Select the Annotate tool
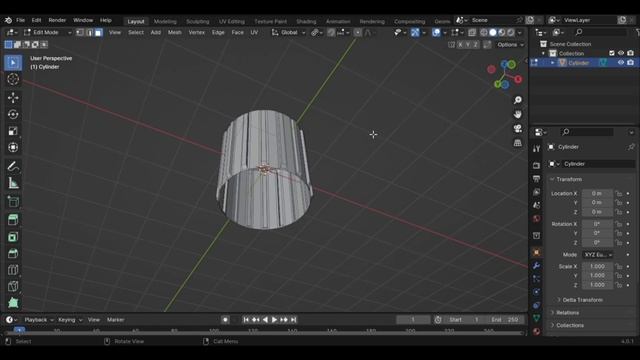The width and height of the screenshot is (640, 360). [x=13, y=166]
